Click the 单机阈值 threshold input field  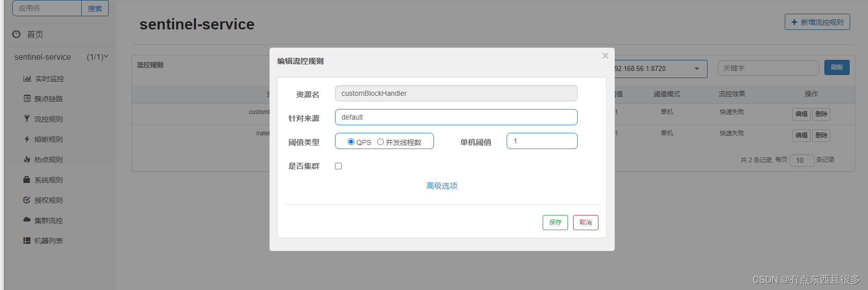[x=542, y=141]
